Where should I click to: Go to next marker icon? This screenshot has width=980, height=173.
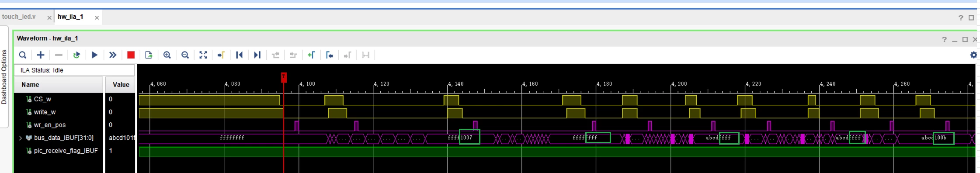click(x=348, y=55)
